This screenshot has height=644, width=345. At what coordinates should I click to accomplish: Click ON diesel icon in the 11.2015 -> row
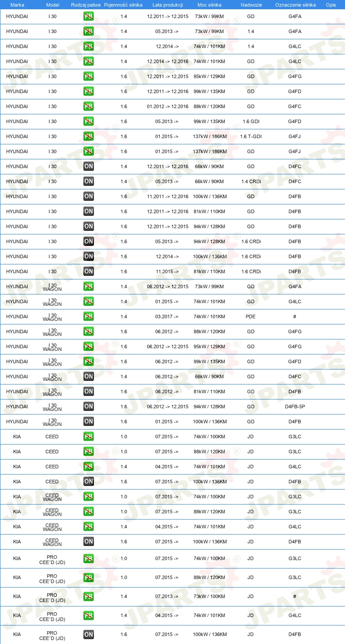(x=89, y=271)
